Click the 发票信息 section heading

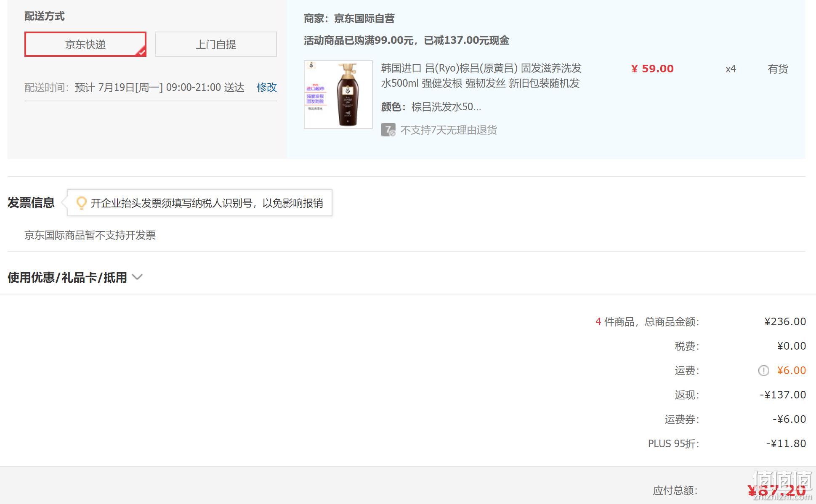click(x=31, y=203)
